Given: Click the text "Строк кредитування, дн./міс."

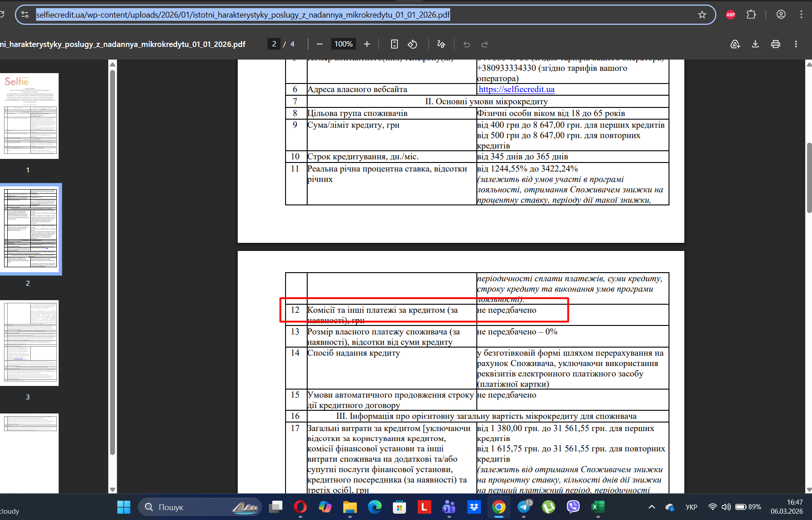Looking at the screenshot, I should [x=363, y=157].
